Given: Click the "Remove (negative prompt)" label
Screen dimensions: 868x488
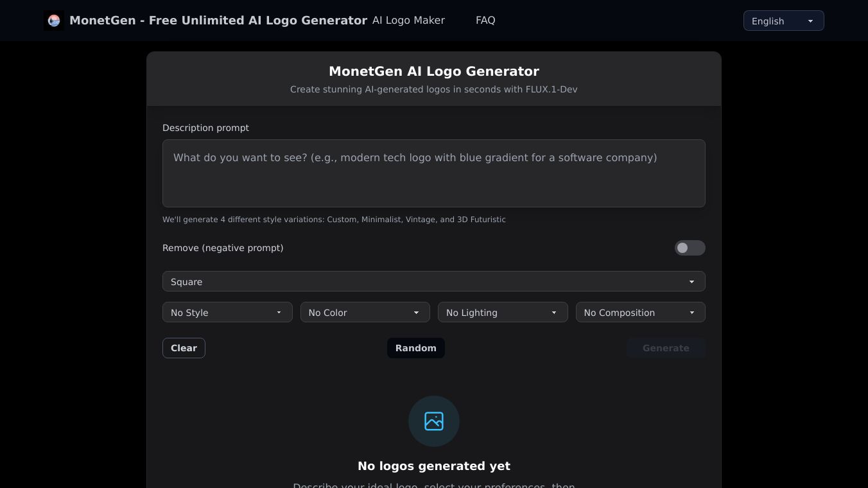Looking at the screenshot, I should pos(223,248).
